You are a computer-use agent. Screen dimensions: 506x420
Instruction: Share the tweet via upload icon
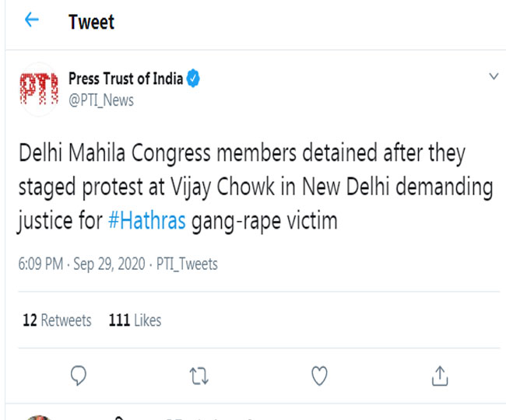(440, 376)
